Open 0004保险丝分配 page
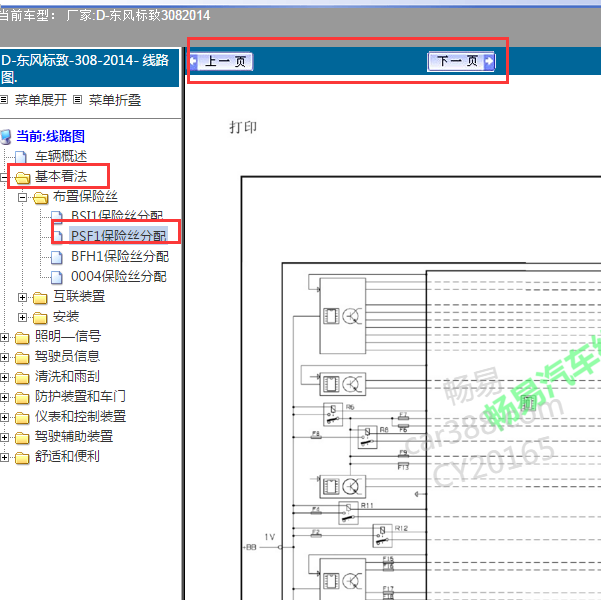 tap(119, 276)
